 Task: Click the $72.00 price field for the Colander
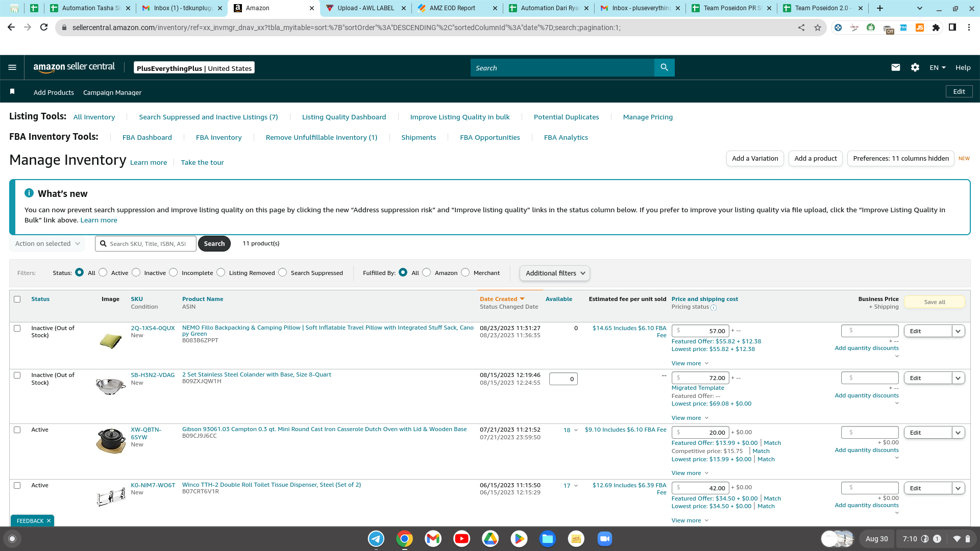[x=700, y=378]
